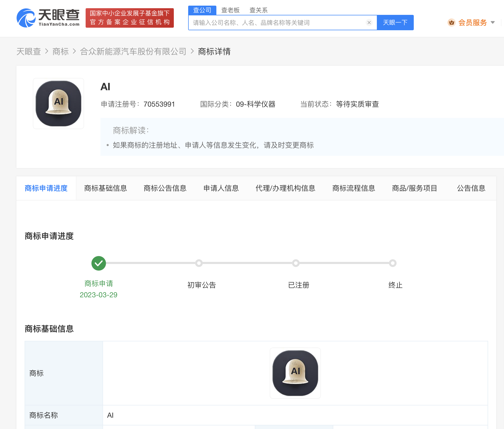Go to 天眼查 breadcrumb link
This screenshot has height=429, width=504.
point(29,52)
